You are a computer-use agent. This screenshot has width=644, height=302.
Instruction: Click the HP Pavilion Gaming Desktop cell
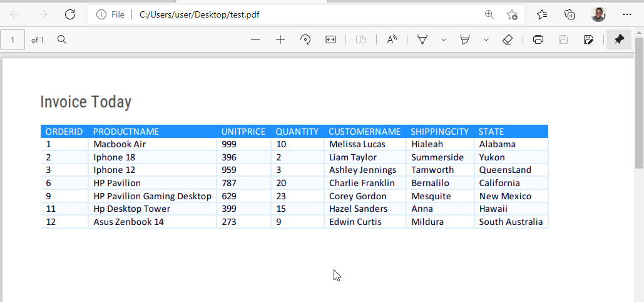click(x=152, y=196)
